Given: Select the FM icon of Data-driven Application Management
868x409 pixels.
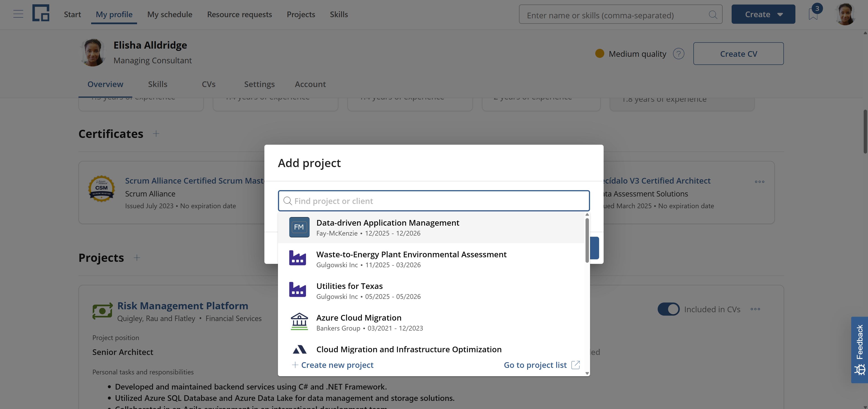Looking at the screenshot, I should [299, 227].
